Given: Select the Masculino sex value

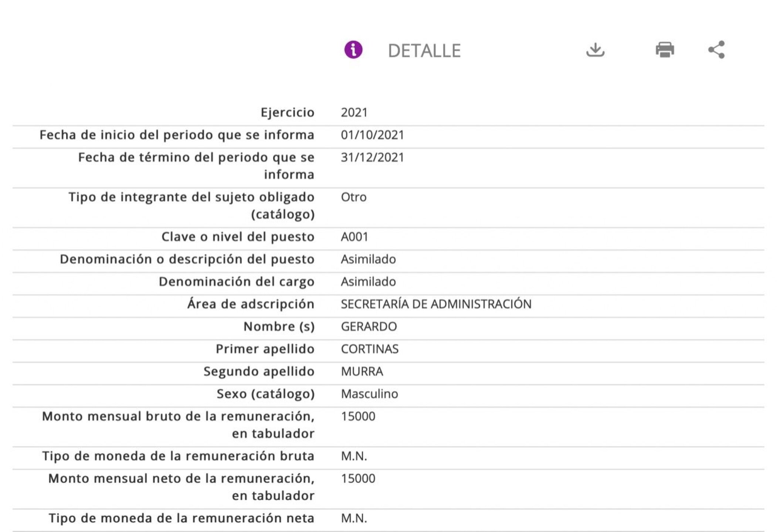Looking at the screenshot, I should [369, 394].
